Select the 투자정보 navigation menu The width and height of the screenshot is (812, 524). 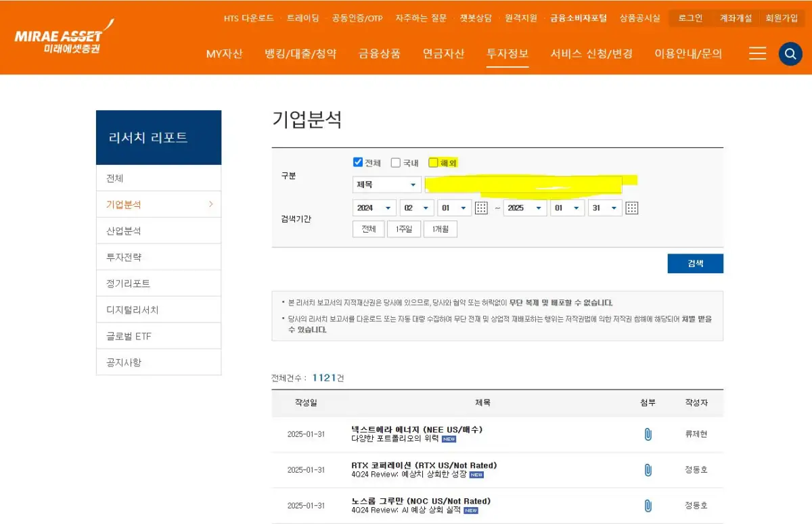(x=507, y=53)
